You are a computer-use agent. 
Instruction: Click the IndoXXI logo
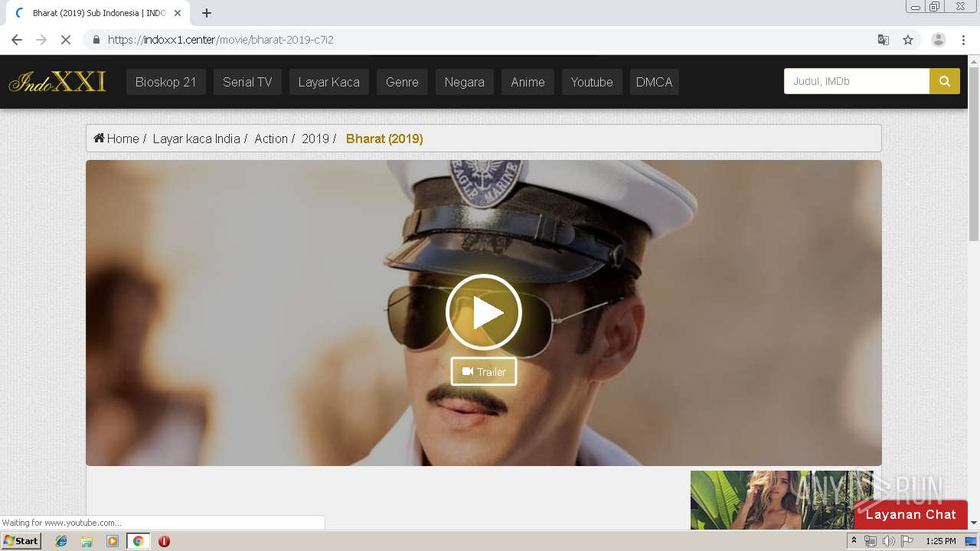click(57, 82)
